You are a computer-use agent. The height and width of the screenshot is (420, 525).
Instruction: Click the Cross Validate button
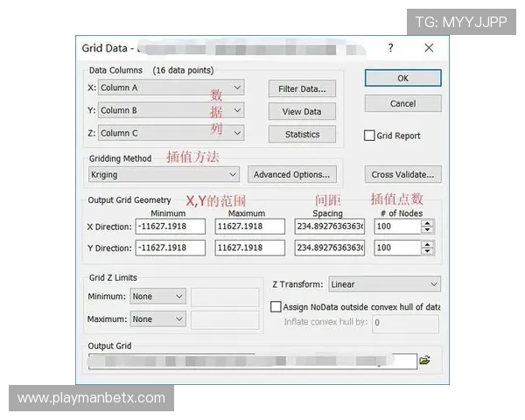tap(402, 175)
